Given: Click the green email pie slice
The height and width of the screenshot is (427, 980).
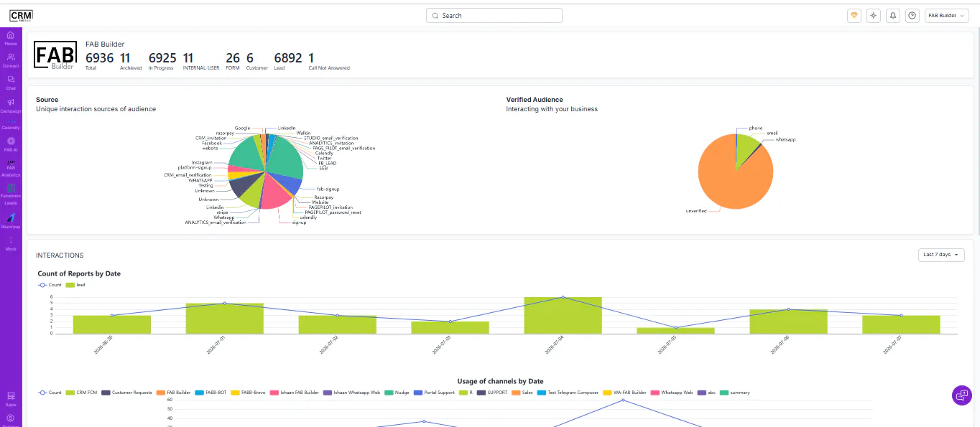Looking at the screenshot, I should [x=747, y=149].
